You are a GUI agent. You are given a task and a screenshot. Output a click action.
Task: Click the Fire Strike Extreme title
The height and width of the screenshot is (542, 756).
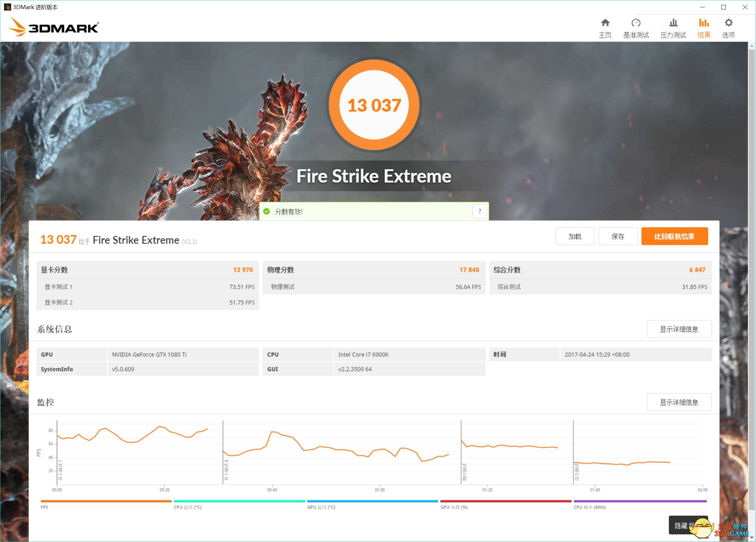pyautogui.click(x=374, y=176)
